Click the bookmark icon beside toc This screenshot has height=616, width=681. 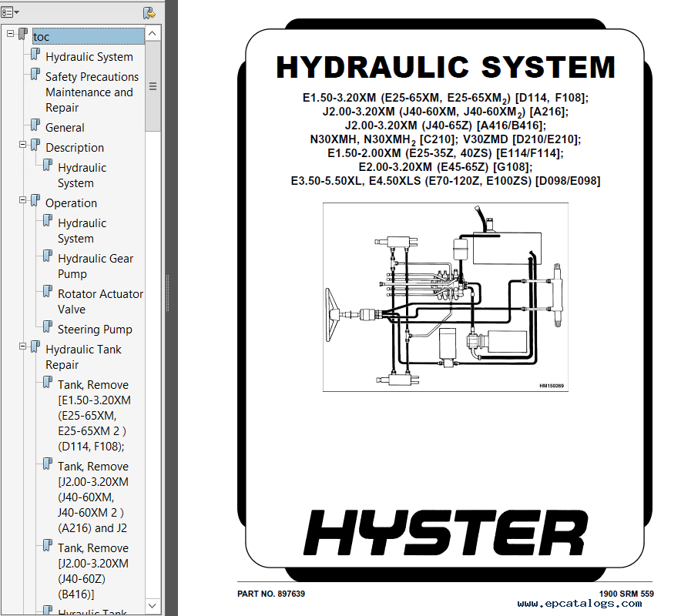[23, 34]
